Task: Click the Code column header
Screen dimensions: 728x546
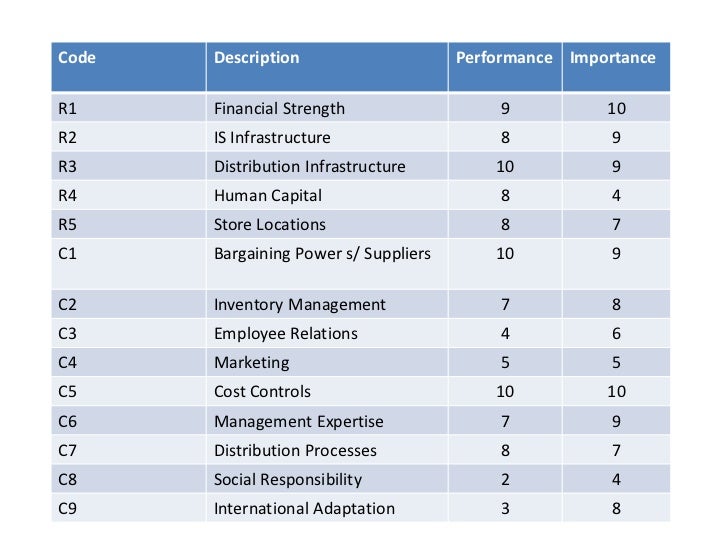Action: [x=77, y=58]
